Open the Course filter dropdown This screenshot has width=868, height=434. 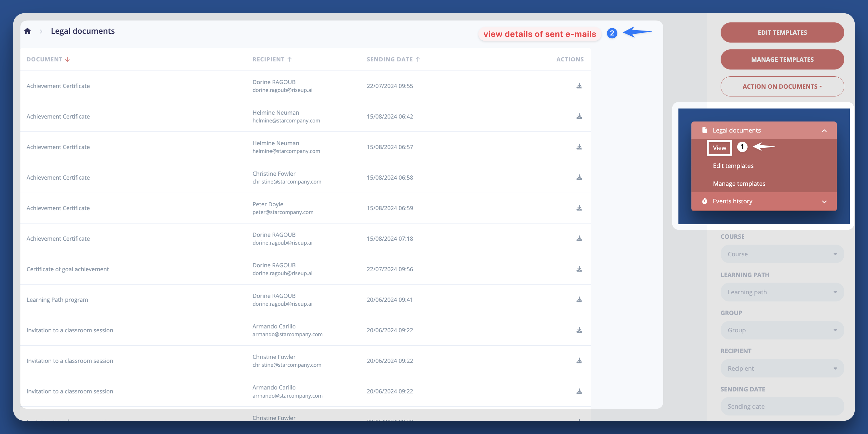(x=782, y=254)
